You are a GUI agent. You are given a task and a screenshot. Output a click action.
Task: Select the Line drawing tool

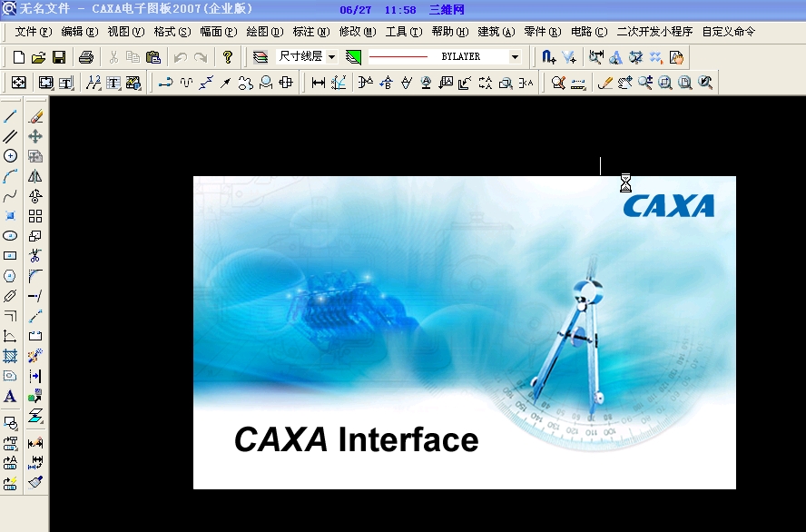point(10,116)
